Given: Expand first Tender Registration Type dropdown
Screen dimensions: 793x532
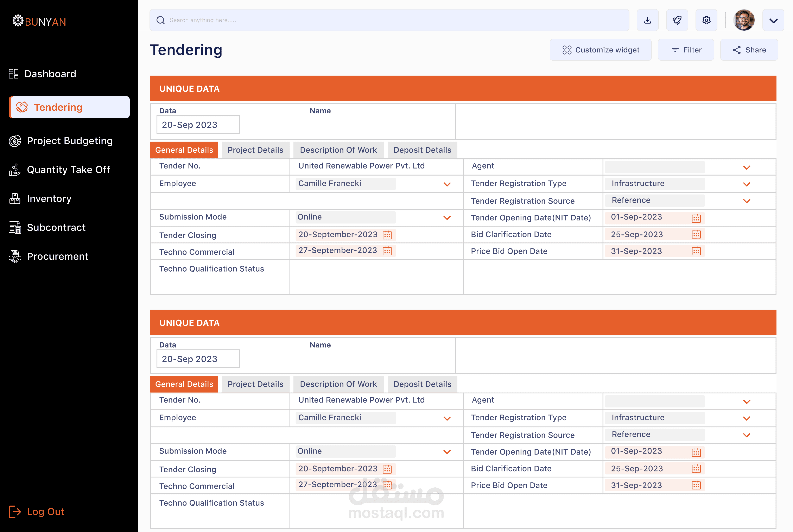Looking at the screenshot, I should [747, 184].
